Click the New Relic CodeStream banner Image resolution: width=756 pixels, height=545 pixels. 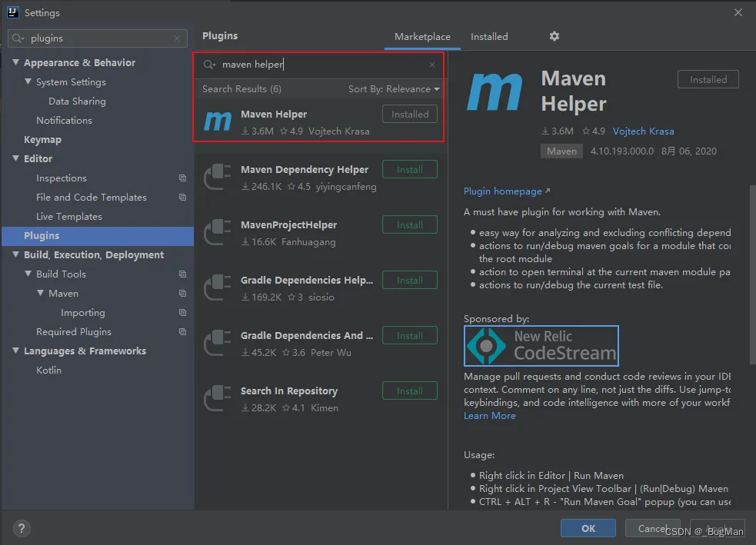(x=541, y=346)
